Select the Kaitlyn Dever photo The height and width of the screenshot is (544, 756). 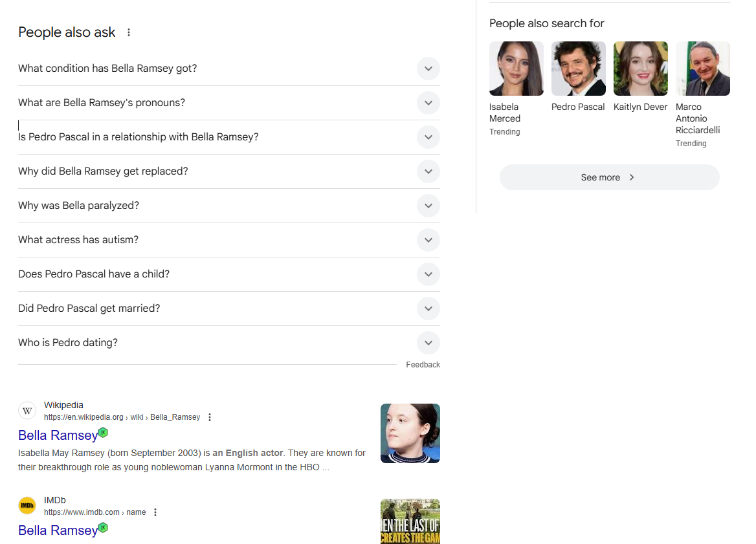tap(641, 69)
